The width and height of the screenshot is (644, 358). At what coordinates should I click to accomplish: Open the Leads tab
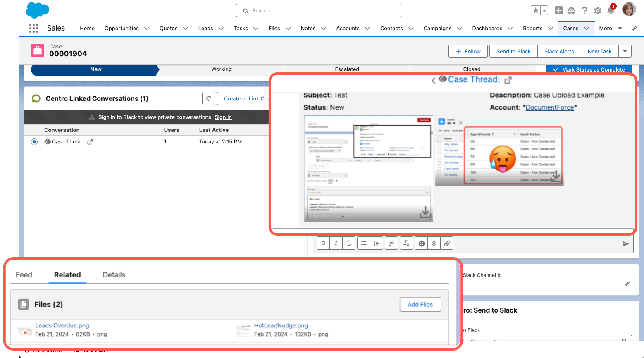coord(205,28)
